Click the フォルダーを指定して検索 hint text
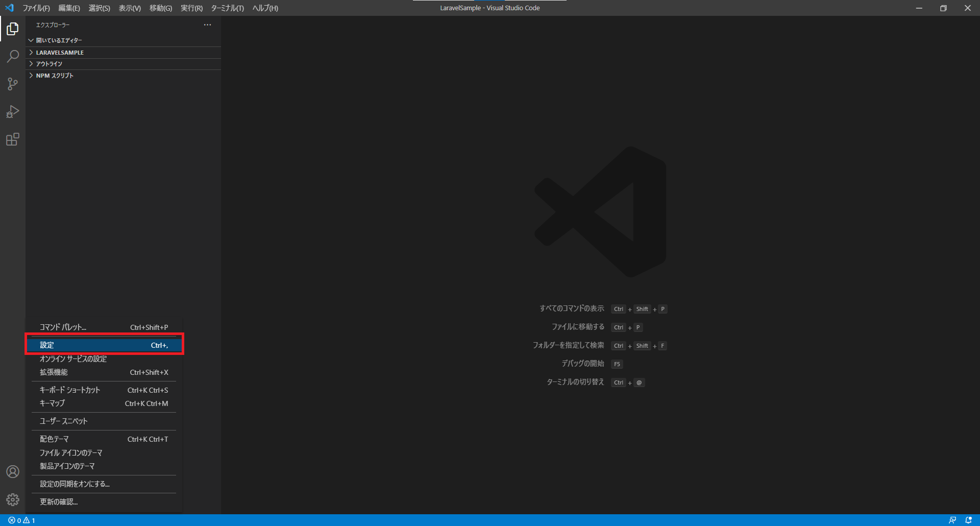The width and height of the screenshot is (980, 526). click(568, 345)
